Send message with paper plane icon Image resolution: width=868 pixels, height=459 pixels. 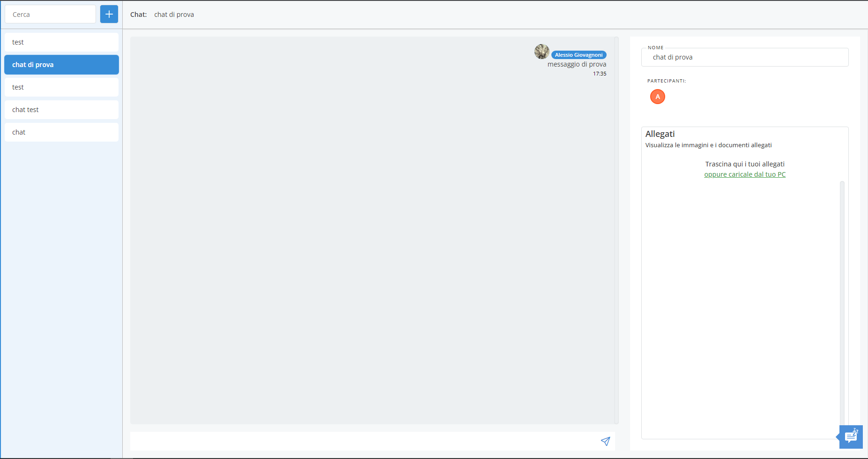click(x=605, y=441)
